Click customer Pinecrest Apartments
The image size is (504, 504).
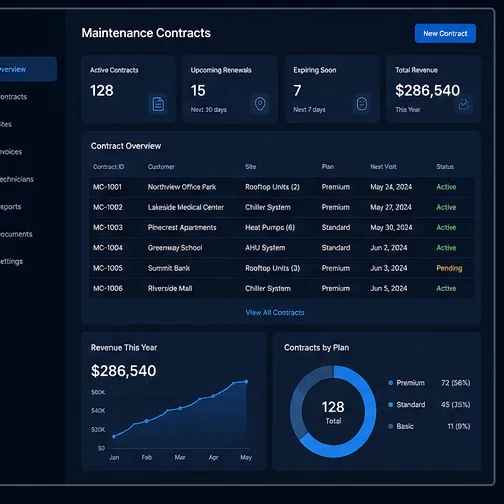pos(182,227)
